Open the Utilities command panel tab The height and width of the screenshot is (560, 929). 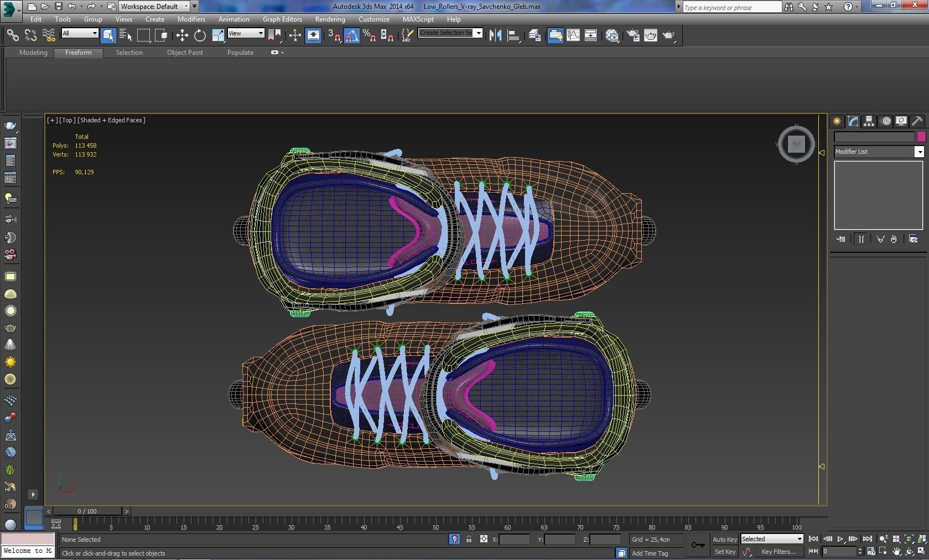[917, 121]
